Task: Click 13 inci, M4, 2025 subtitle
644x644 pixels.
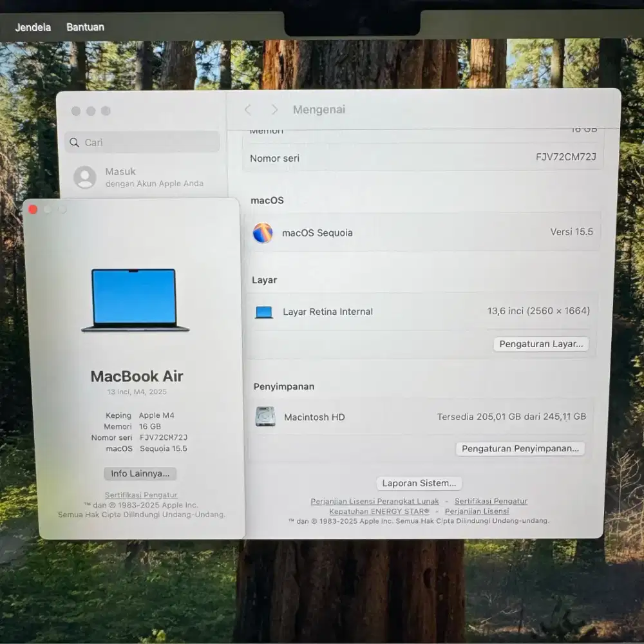Action: (137, 392)
